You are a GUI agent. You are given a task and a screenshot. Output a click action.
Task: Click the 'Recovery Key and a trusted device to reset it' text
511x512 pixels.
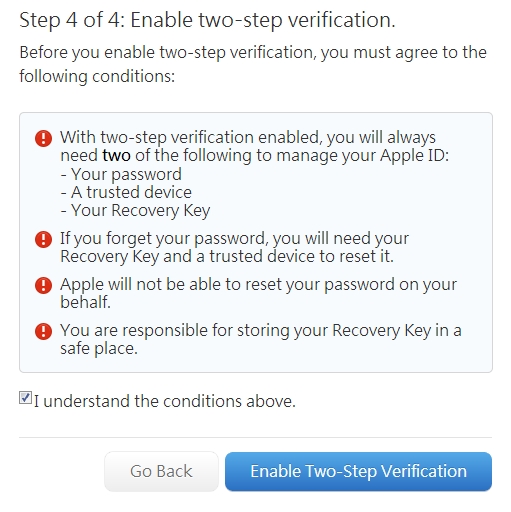(227, 256)
